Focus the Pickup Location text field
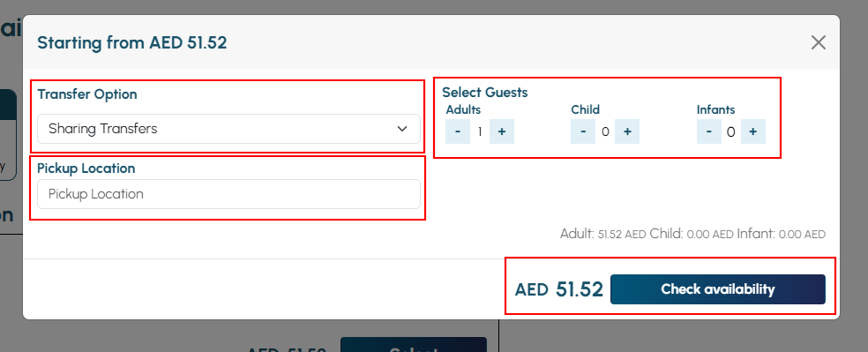 coord(228,194)
